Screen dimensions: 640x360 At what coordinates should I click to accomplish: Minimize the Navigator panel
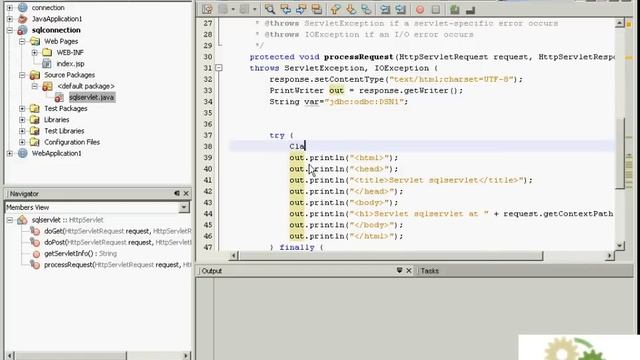click(x=177, y=193)
